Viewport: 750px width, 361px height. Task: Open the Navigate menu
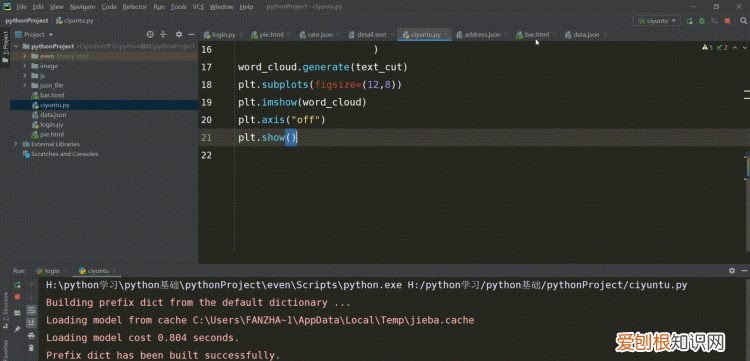pos(82,7)
